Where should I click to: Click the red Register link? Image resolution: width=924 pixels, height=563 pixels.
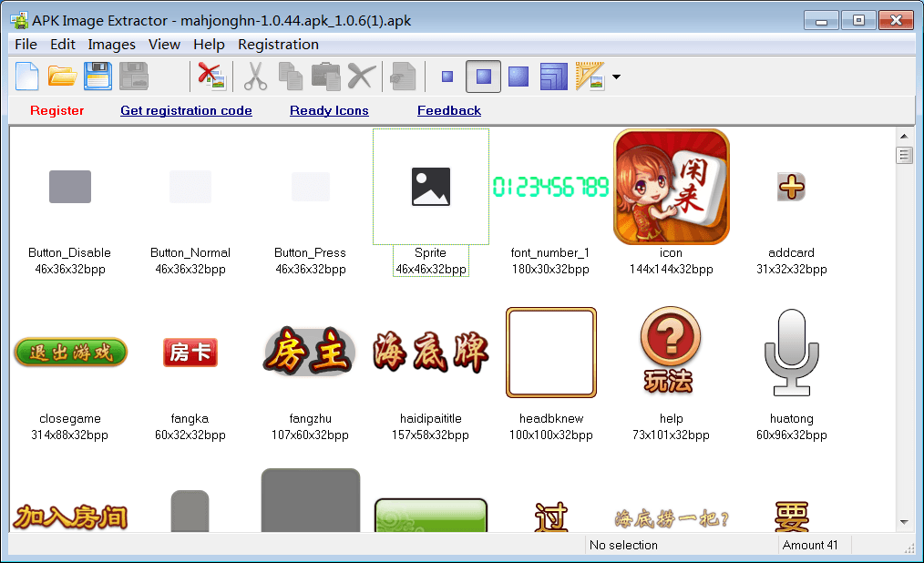point(56,110)
